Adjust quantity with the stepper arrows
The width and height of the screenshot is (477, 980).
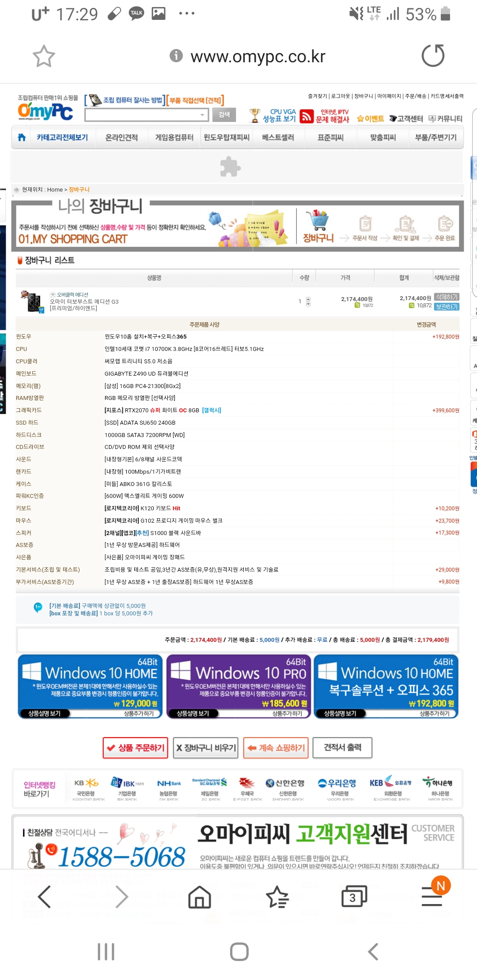tap(308, 302)
